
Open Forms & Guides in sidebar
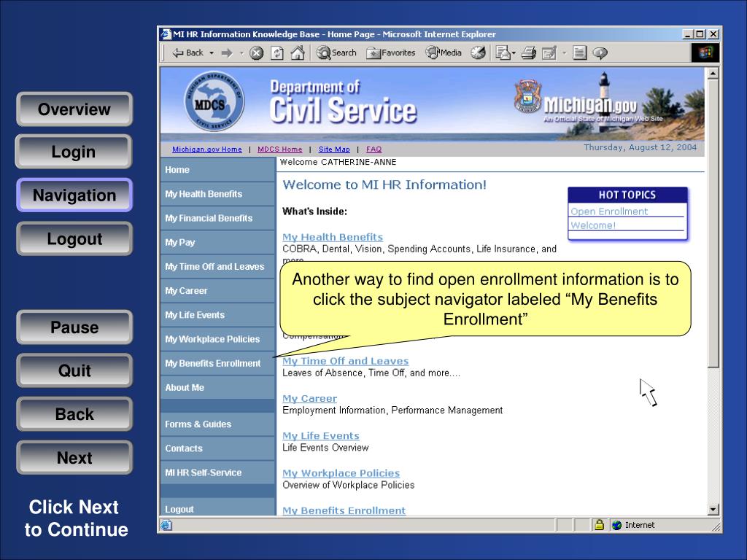point(217,424)
